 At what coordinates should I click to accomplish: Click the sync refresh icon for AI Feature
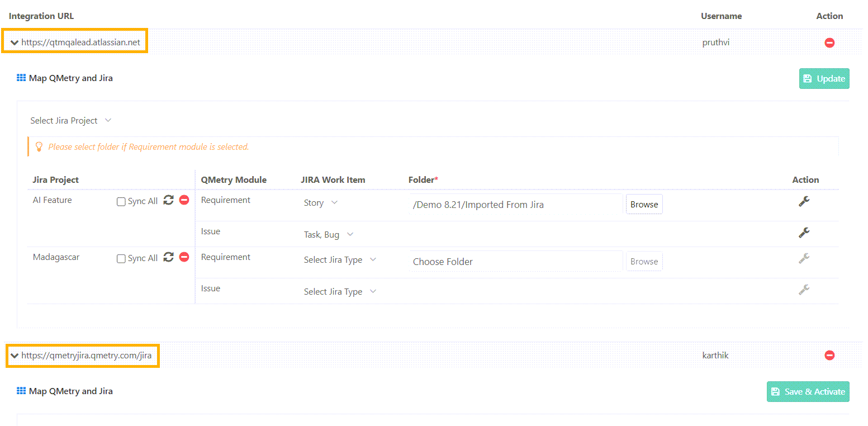(168, 201)
